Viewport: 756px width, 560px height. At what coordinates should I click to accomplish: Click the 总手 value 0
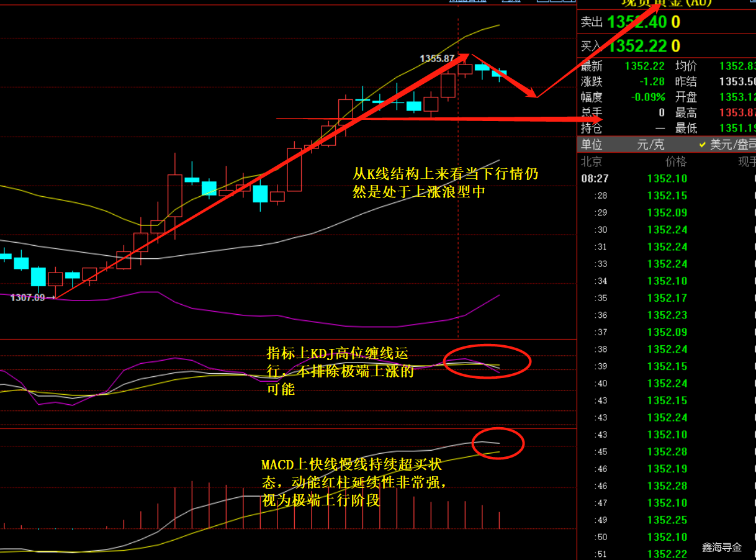point(662,112)
